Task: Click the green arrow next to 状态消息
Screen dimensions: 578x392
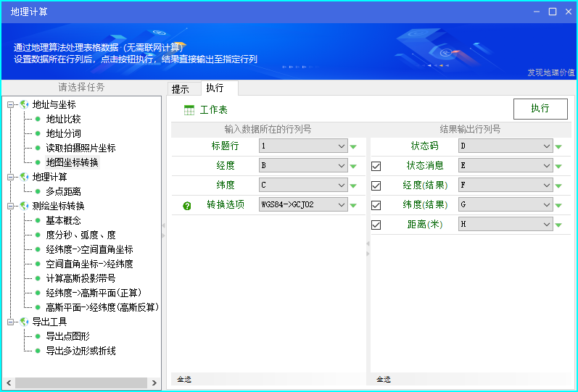Action: (x=558, y=166)
